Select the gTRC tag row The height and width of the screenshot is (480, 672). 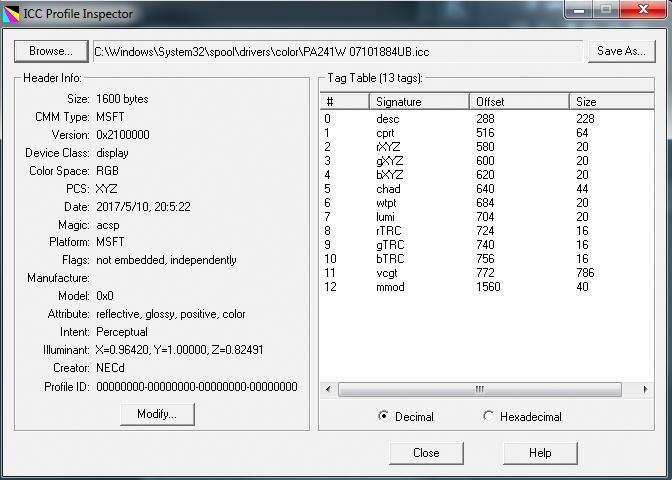(486, 245)
